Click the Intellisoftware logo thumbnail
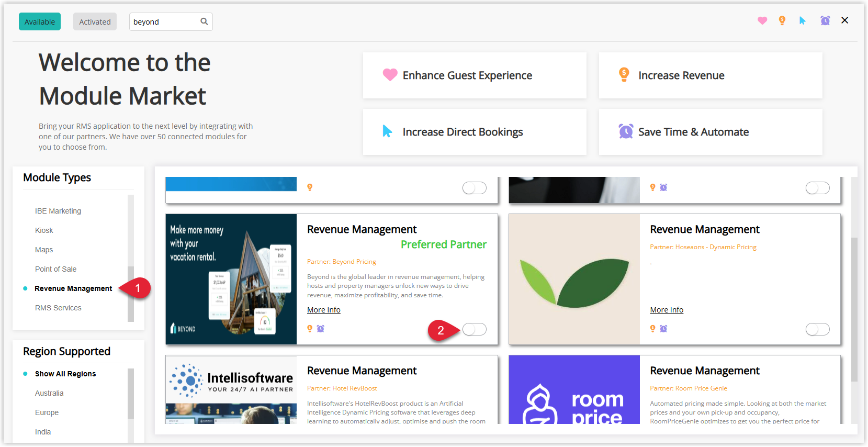 [x=231, y=389]
